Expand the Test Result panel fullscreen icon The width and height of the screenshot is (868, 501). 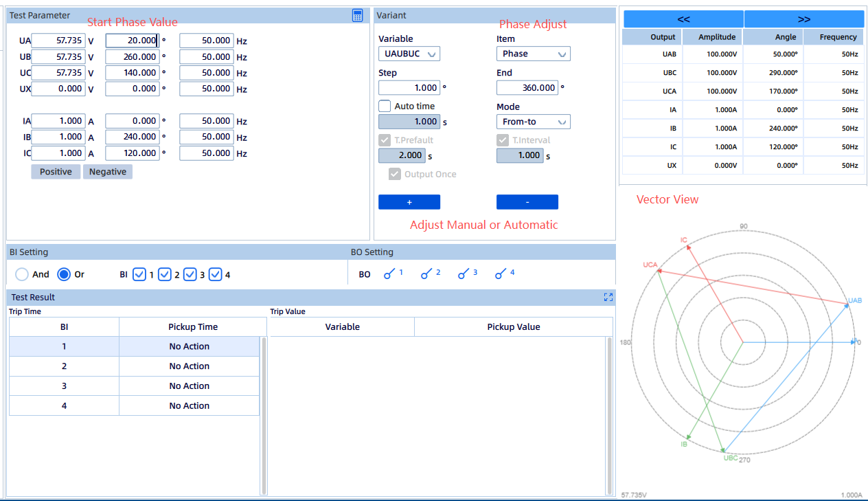coord(608,297)
